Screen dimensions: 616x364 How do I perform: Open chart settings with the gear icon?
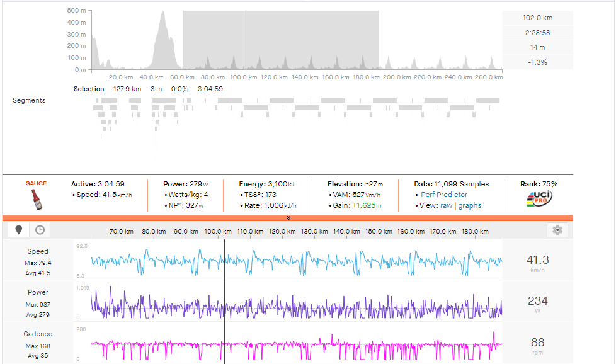557,230
